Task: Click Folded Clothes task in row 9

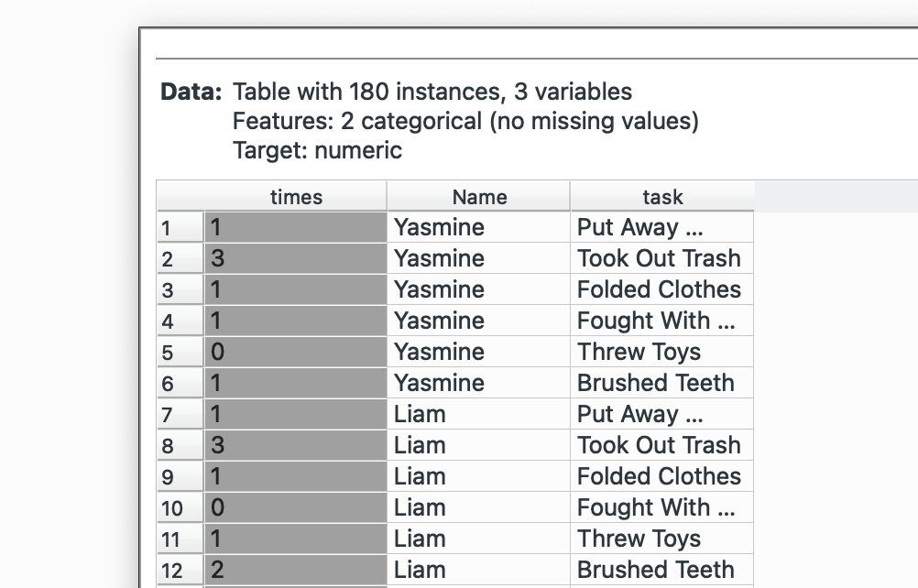Action: 660,477
